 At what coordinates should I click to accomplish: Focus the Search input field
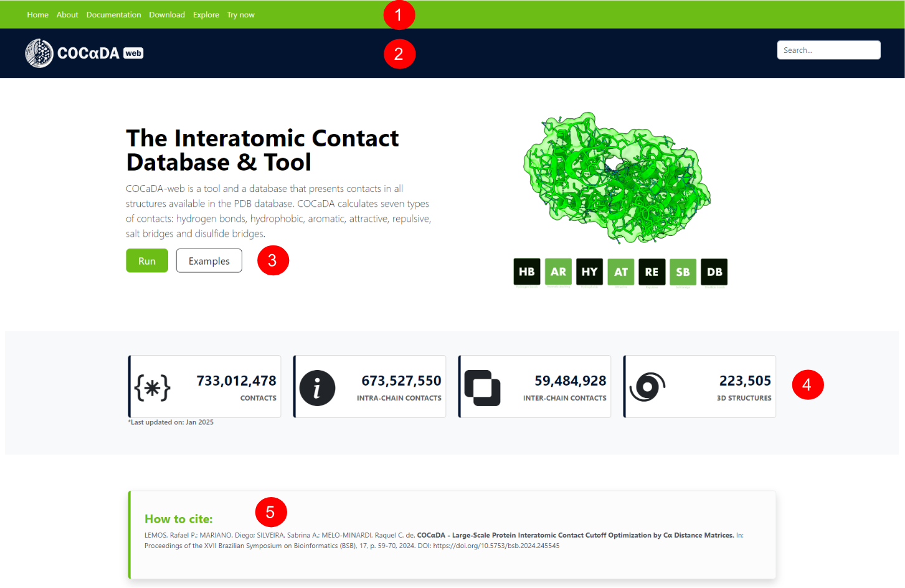point(828,50)
